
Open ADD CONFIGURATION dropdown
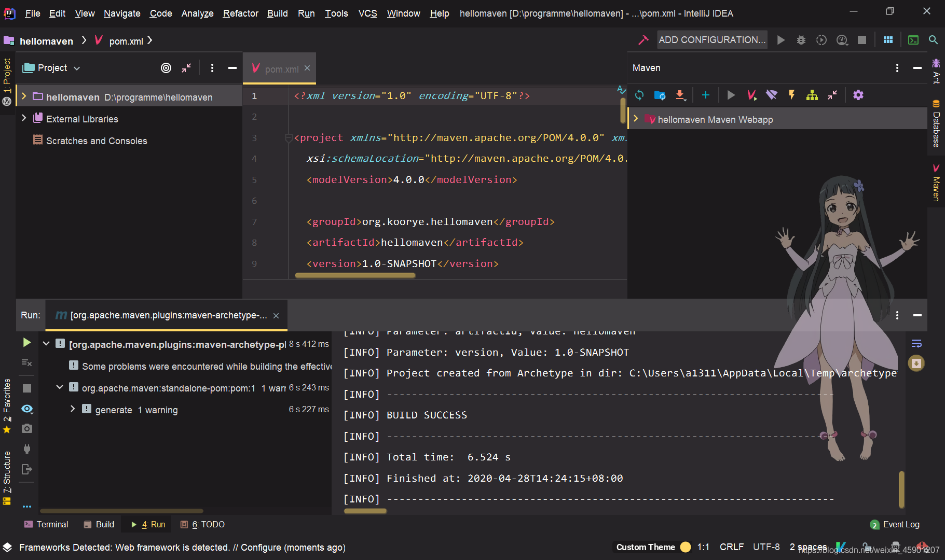point(712,40)
